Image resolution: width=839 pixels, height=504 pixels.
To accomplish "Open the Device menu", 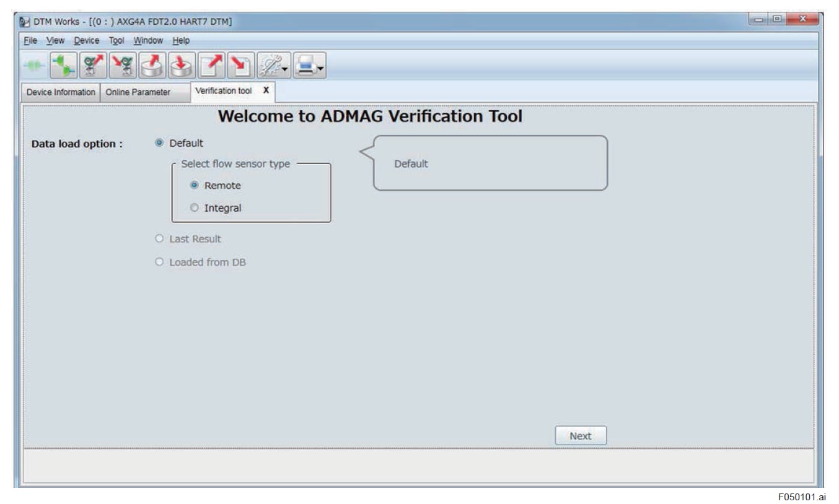I will tap(86, 41).
